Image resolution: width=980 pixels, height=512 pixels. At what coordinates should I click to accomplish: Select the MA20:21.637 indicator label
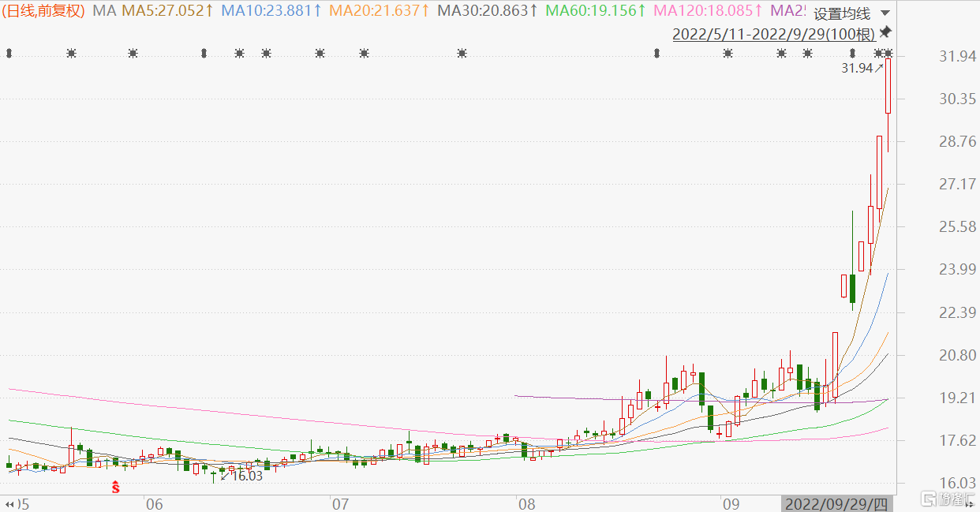tap(380, 11)
